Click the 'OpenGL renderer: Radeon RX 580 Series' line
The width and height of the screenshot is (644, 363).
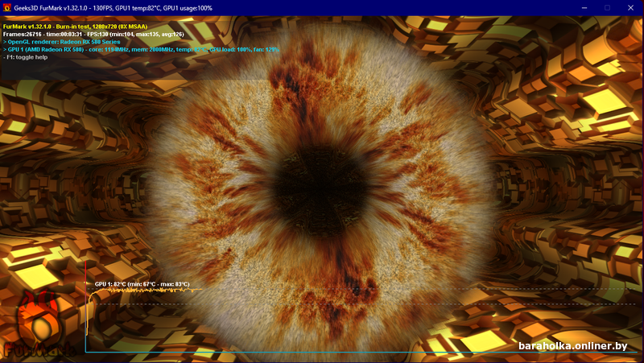click(62, 42)
